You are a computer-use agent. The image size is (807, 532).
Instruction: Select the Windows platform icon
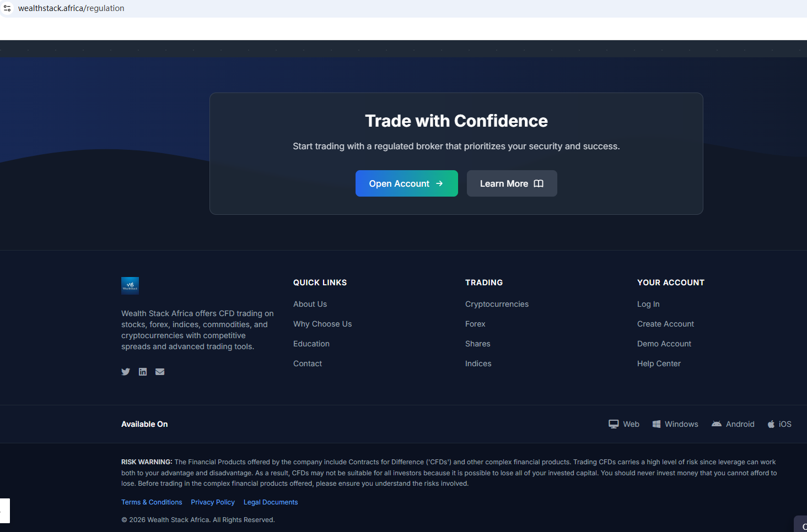point(657,424)
